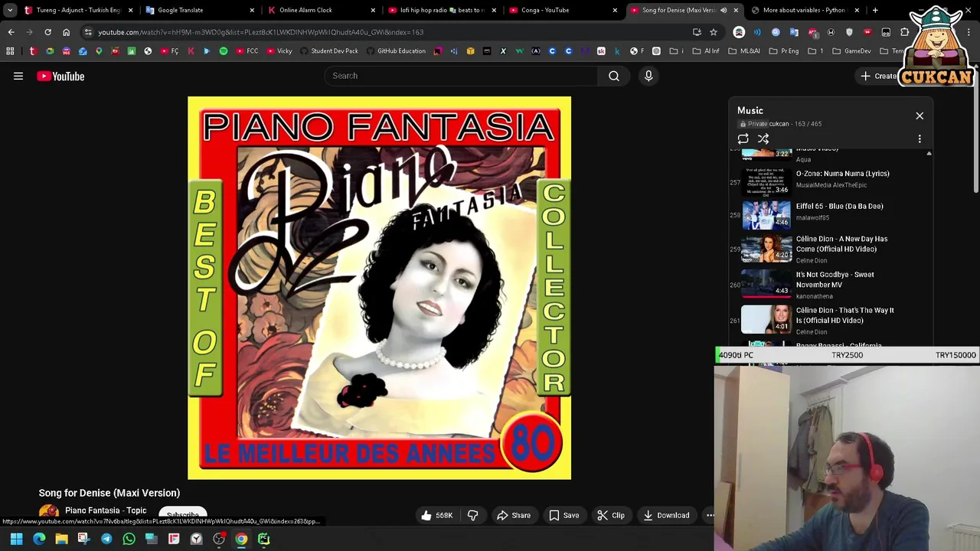Open the playlist three-dot options menu

pyautogui.click(x=920, y=139)
